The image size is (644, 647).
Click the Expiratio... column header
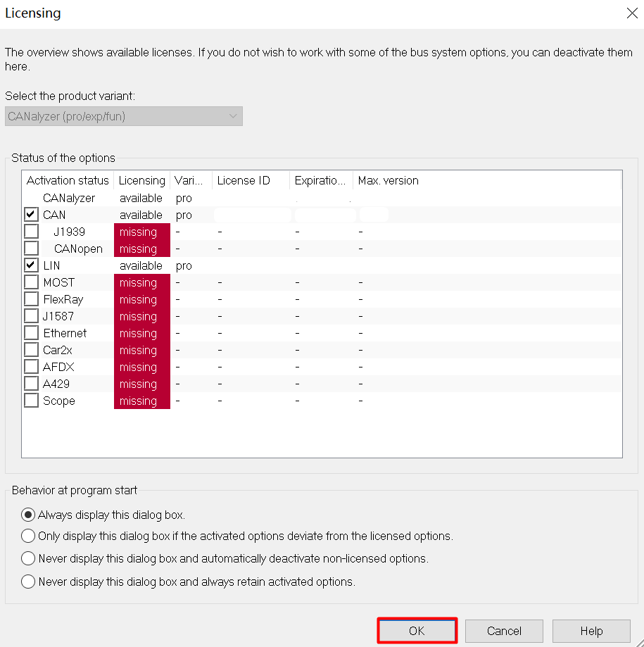321,180
